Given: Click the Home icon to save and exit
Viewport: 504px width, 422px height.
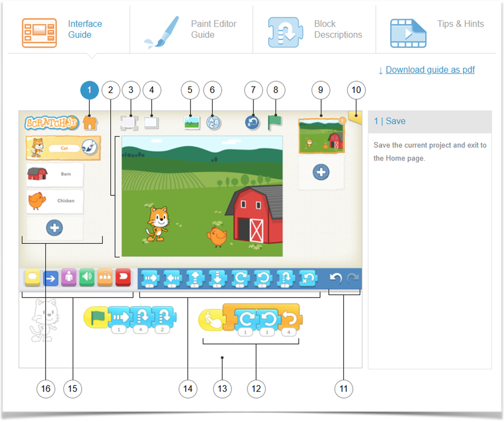Looking at the screenshot, I should tap(90, 121).
